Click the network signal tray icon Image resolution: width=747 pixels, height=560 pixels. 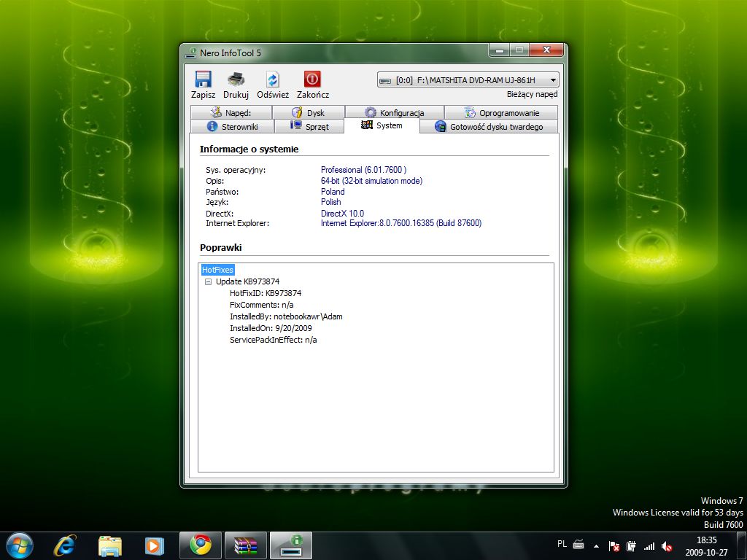coord(649,546)
